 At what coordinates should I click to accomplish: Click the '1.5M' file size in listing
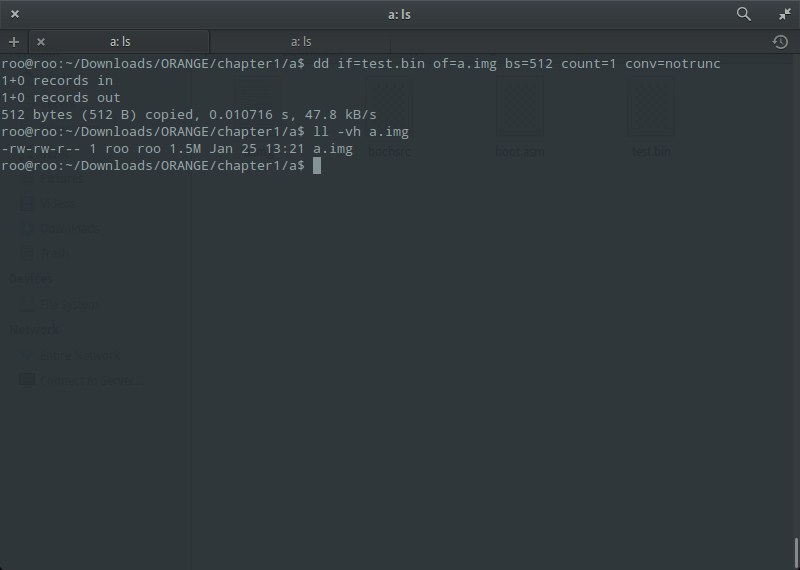[188, 149]
